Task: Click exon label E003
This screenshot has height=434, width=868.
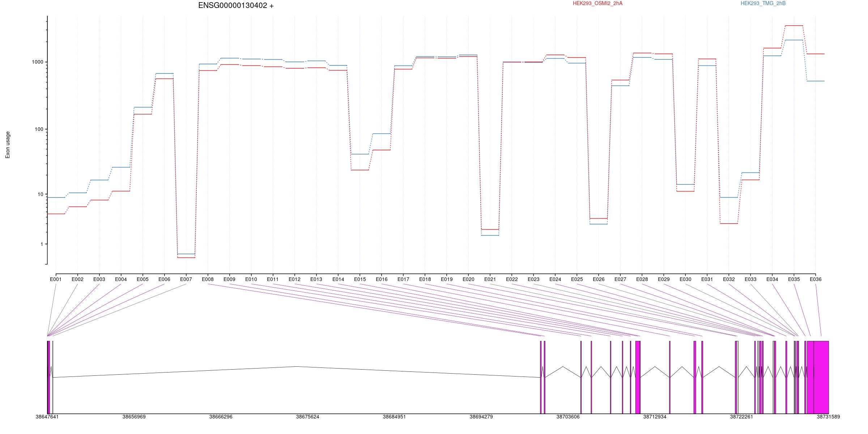Action: pyautogui.click(x=99, y=279)
